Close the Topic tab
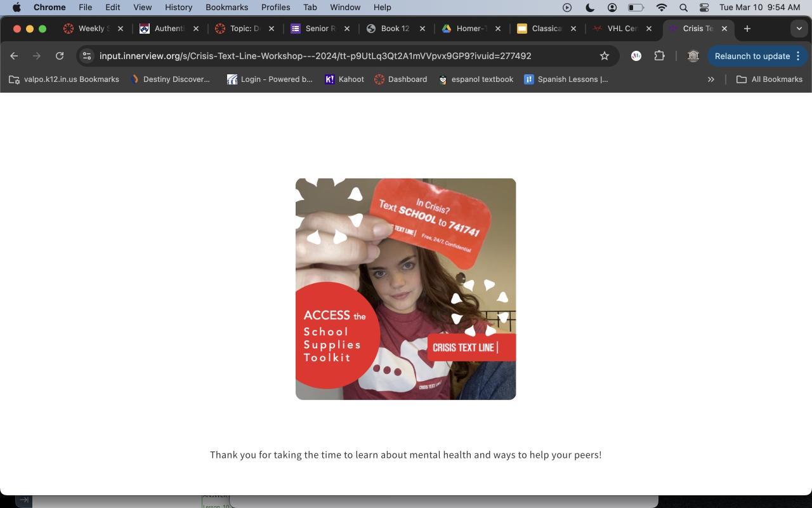This screenshot has width=812, height=508. point(272,29)
